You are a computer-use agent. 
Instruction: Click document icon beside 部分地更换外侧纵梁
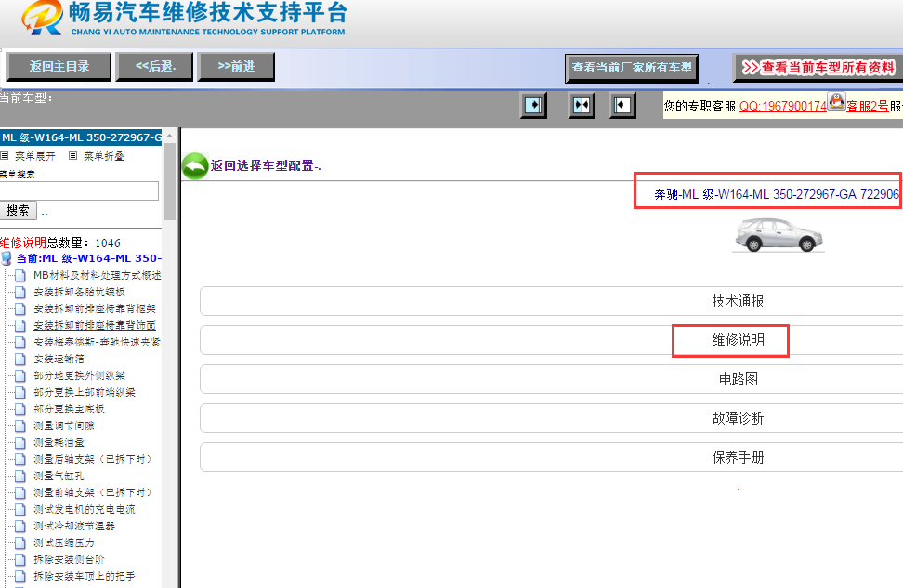coord(20,375)
